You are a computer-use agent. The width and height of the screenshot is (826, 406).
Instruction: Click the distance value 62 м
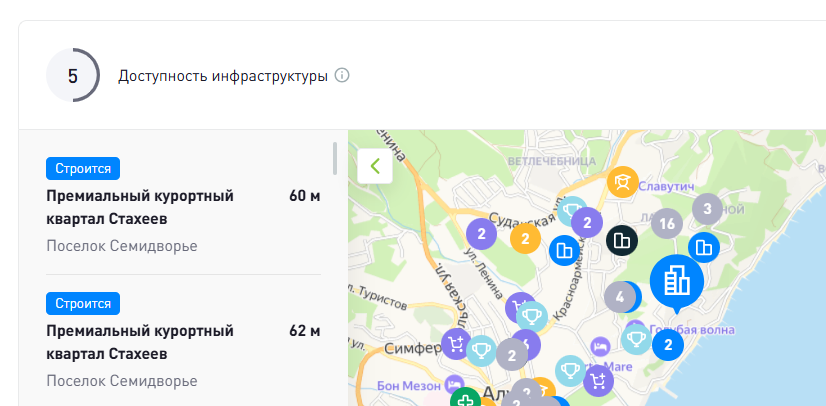[x=304, y=331]
